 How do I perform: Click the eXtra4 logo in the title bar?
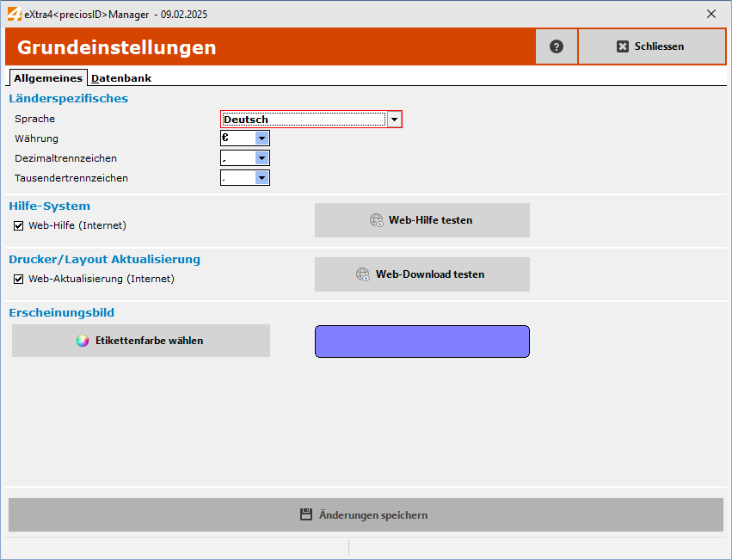point(15,14)
